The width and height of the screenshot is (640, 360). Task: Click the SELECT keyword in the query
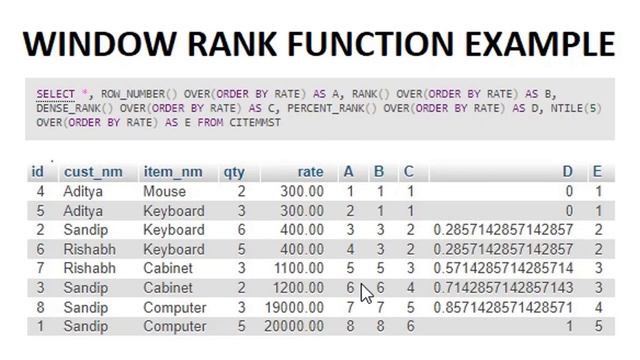click(x=56, y=94)
